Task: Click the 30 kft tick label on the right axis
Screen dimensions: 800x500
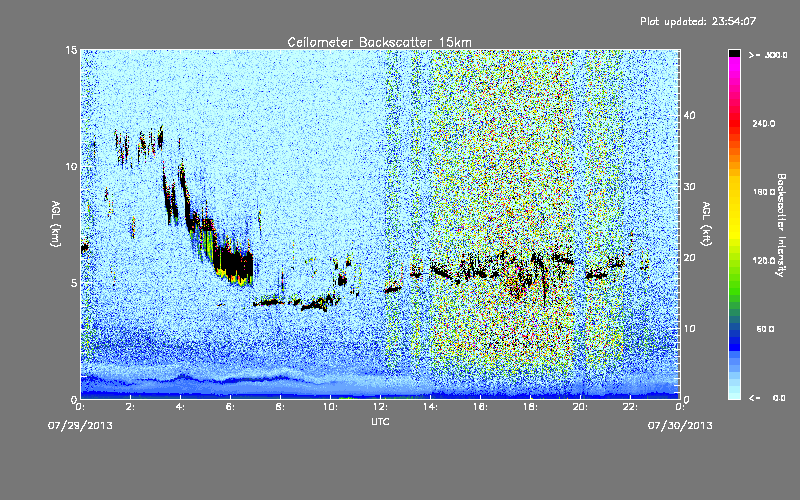Action: click(x=689, y=186)
